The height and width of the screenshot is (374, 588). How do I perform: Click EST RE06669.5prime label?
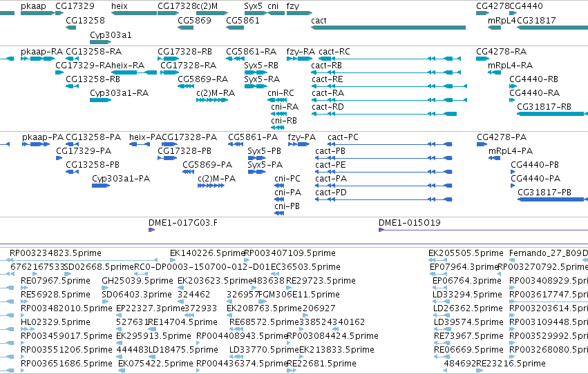(468, 351)
